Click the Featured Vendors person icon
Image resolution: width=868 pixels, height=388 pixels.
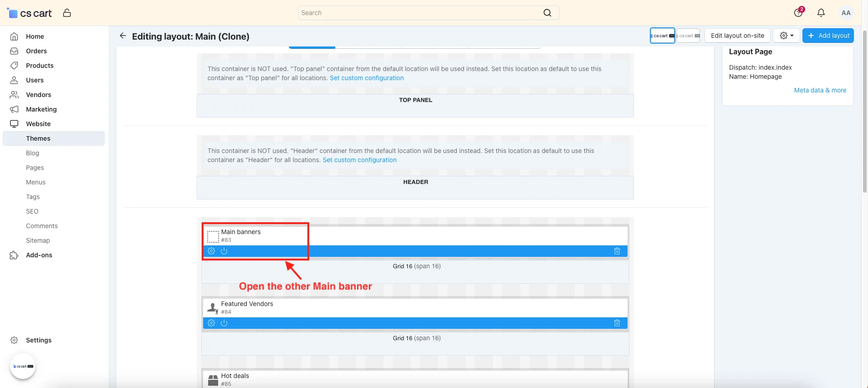(x=213, y=308)
